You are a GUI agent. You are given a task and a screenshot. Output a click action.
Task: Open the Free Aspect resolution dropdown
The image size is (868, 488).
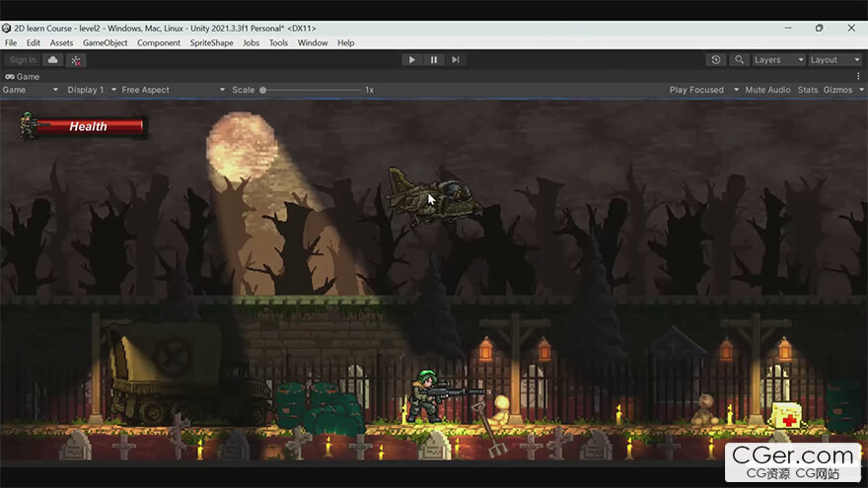pyautogui.click(x=174, y=90)
